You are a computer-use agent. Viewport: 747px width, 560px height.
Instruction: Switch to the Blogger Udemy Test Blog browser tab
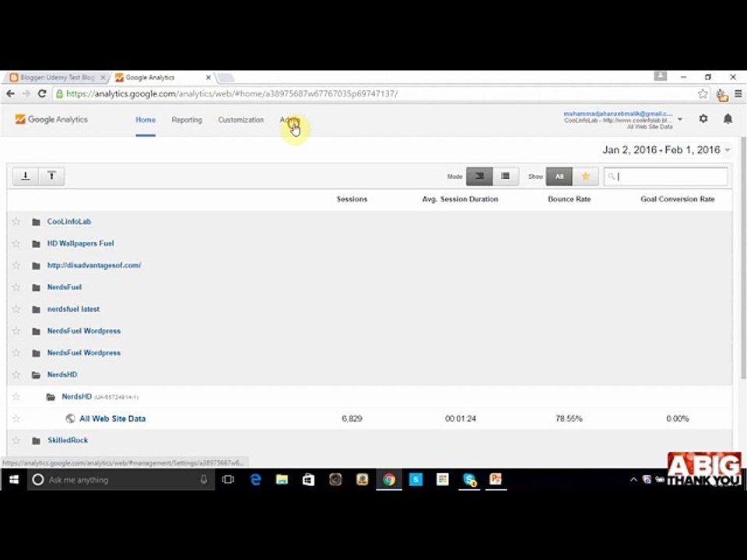point(56,77)
